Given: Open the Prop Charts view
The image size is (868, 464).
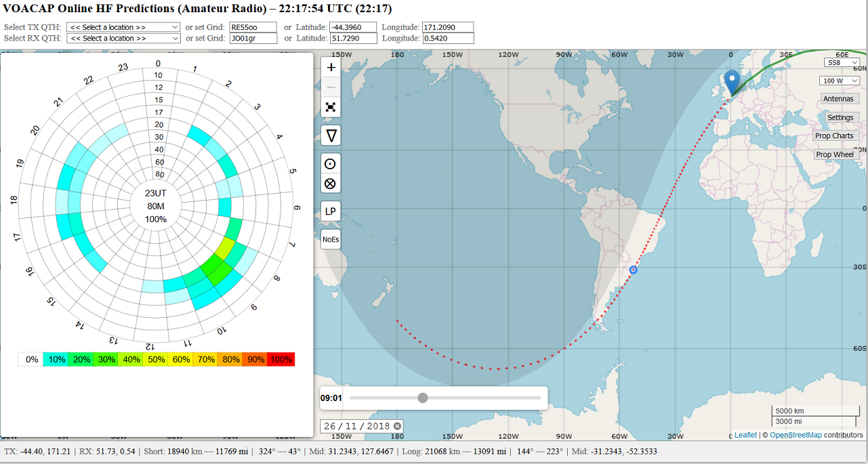Looking at the screenshot, I should pos(834,136).
